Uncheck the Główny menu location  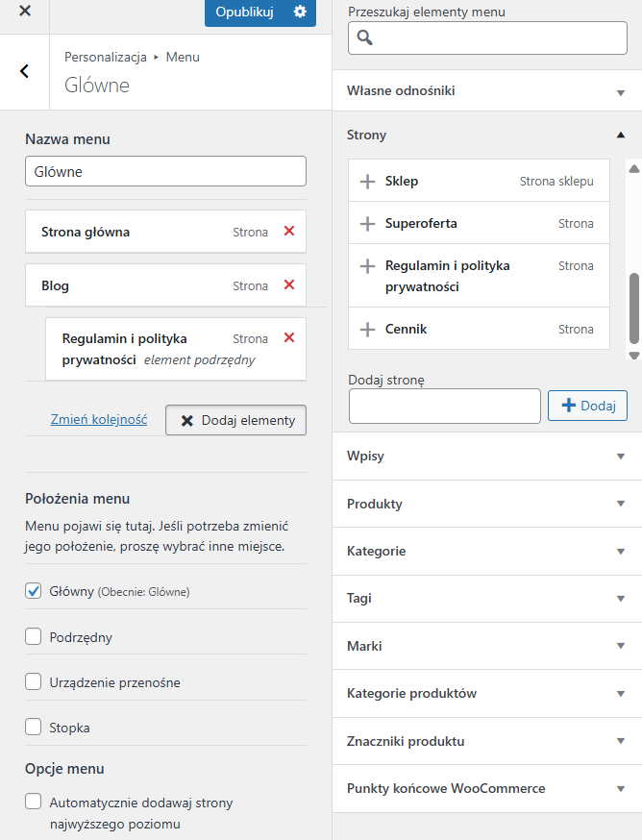[34, 591]
